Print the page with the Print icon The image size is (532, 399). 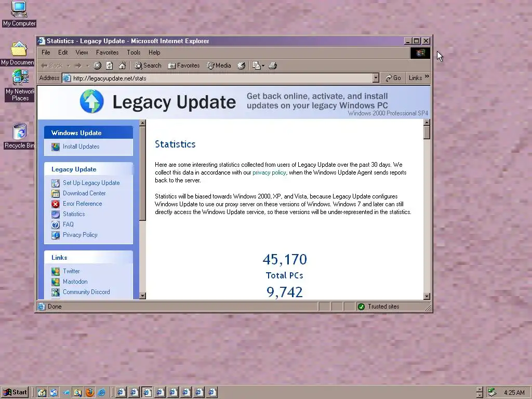[x=273, y=65]
